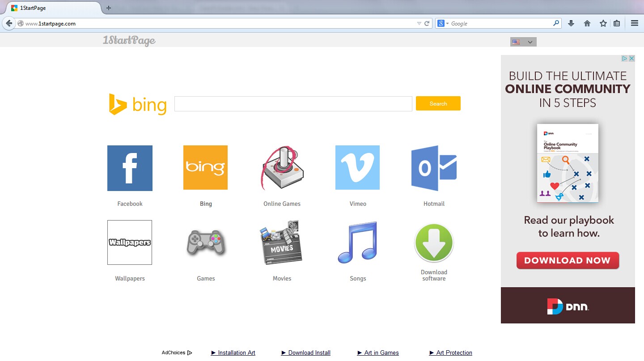Image resolution: width=644 pixels, height=361 pixels.
Task: Open the Games gamepad icon
Action: coord(206,242)
